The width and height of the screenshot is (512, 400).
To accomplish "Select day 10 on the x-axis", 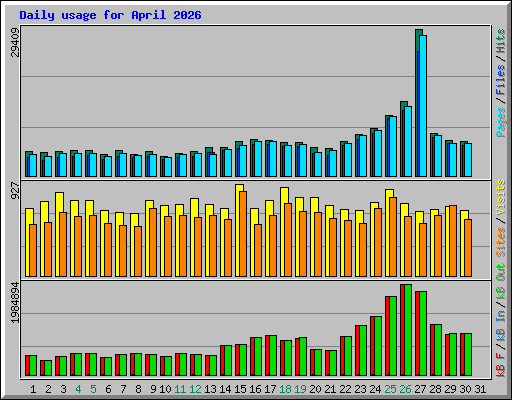I will pyautogui.click(x=165, y=389).
